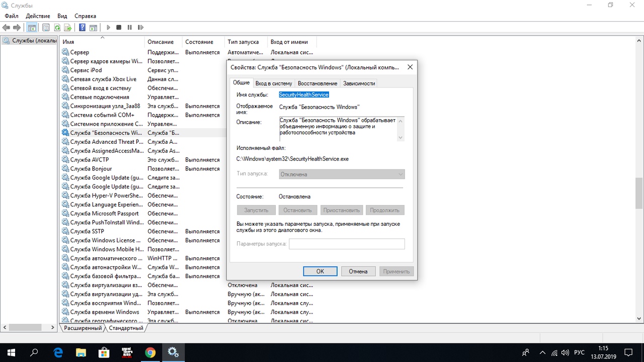Close the properties dialog with the X
This screenshot has height=362, width=644.
410,67
